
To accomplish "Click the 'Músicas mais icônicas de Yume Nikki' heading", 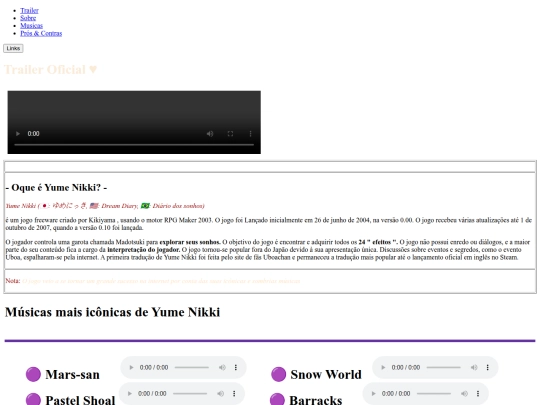I will pos(112,312).
